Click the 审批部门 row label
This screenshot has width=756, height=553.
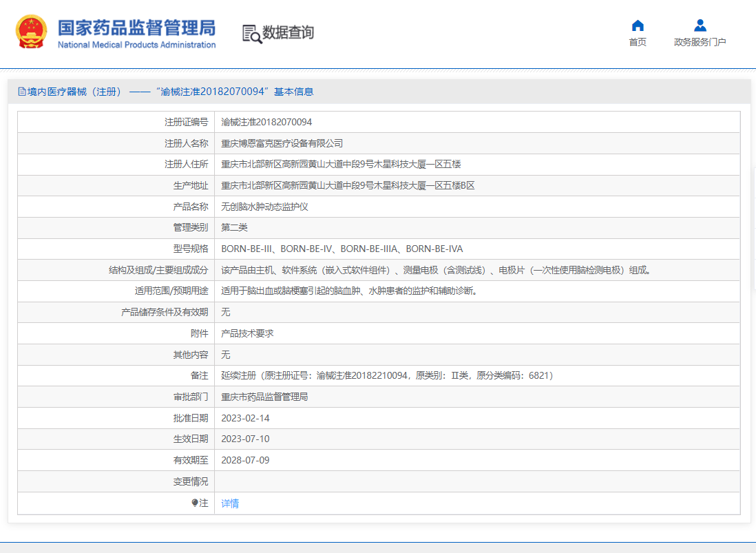pos(191,397)
